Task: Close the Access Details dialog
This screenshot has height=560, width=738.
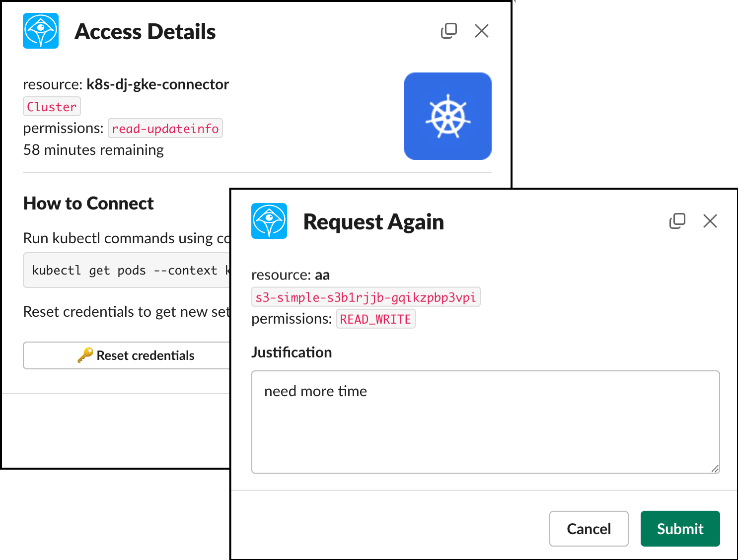Action: tap(481, 31)
